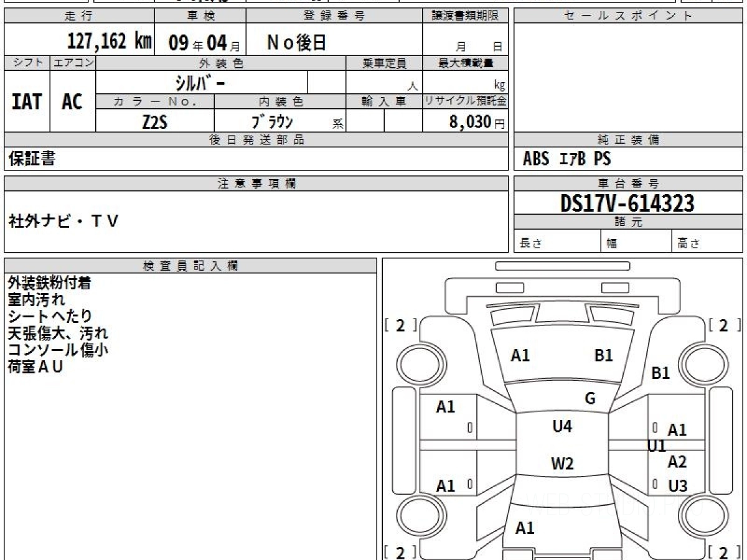This screenshot has height=560, width=747.
Task: Click the セールスポイント header
Action: coord(628,16)
